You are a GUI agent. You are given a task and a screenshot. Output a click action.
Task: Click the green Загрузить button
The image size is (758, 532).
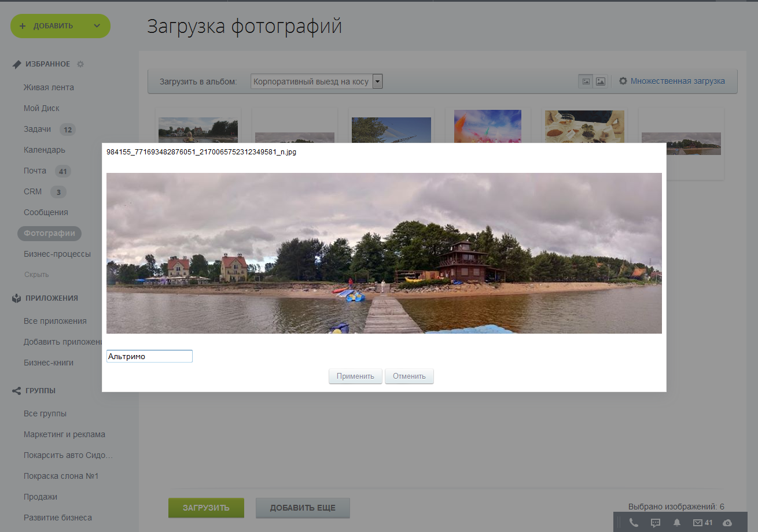tap(206, 508)
